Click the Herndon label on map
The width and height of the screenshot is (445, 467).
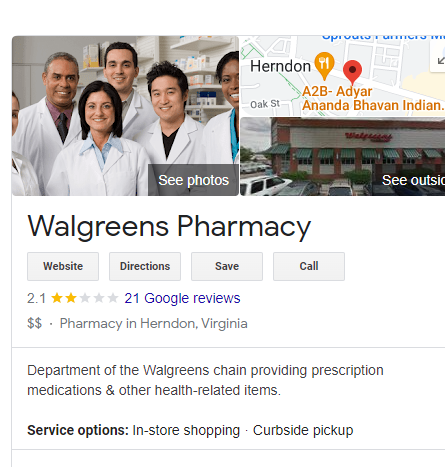[280, 66]
